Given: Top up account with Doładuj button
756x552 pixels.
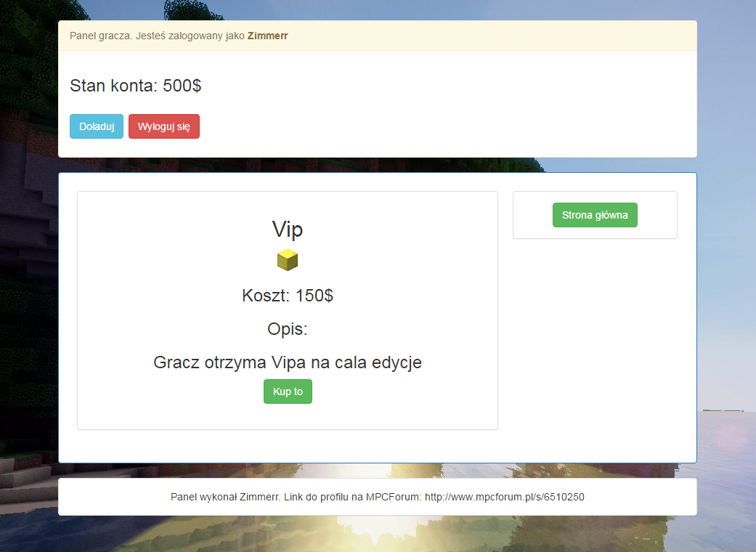Looking at the screenshot, I should click(97, 126).
